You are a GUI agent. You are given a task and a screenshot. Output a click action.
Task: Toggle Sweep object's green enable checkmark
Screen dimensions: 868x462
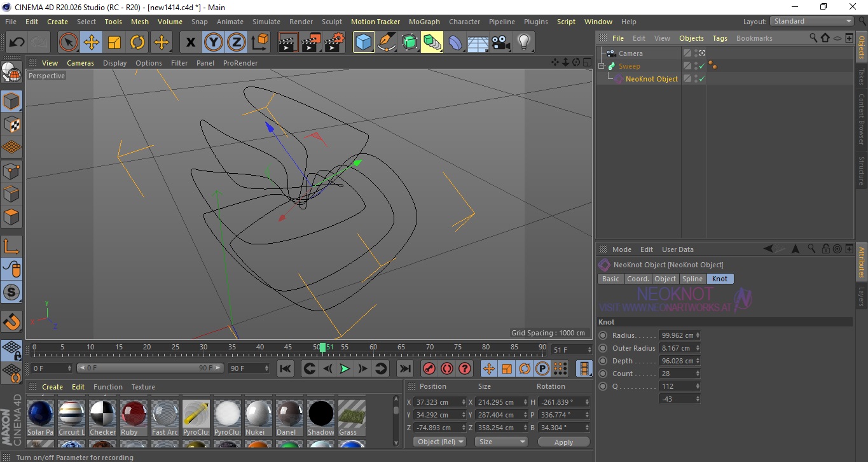(x=701, y=66)
